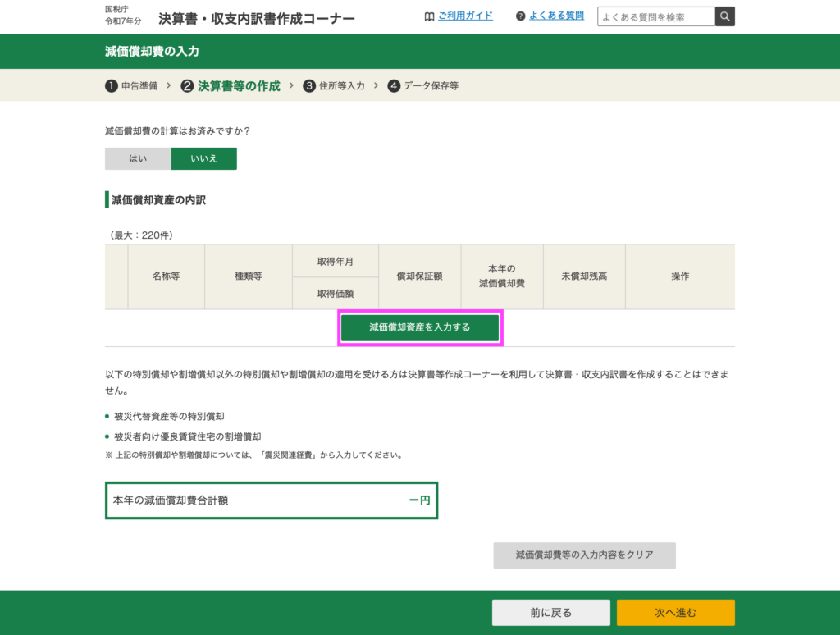Screen dimensions: 840x635
Task: Go to step 4 データ保存等
Action: [423, 85]
